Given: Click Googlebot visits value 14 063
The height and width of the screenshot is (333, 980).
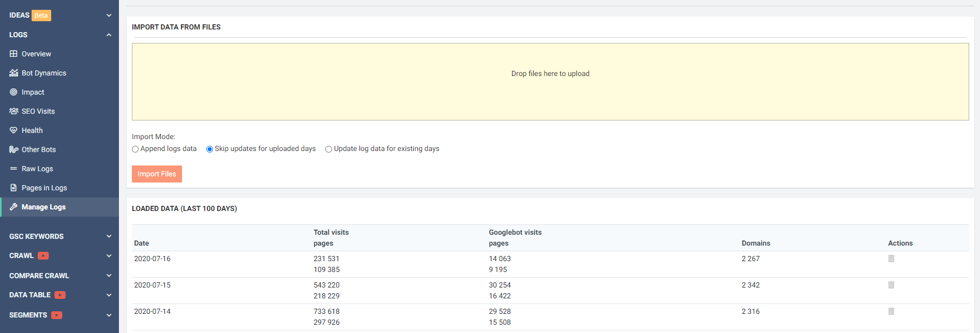Looking at the screenshot, I should [500, 259].
